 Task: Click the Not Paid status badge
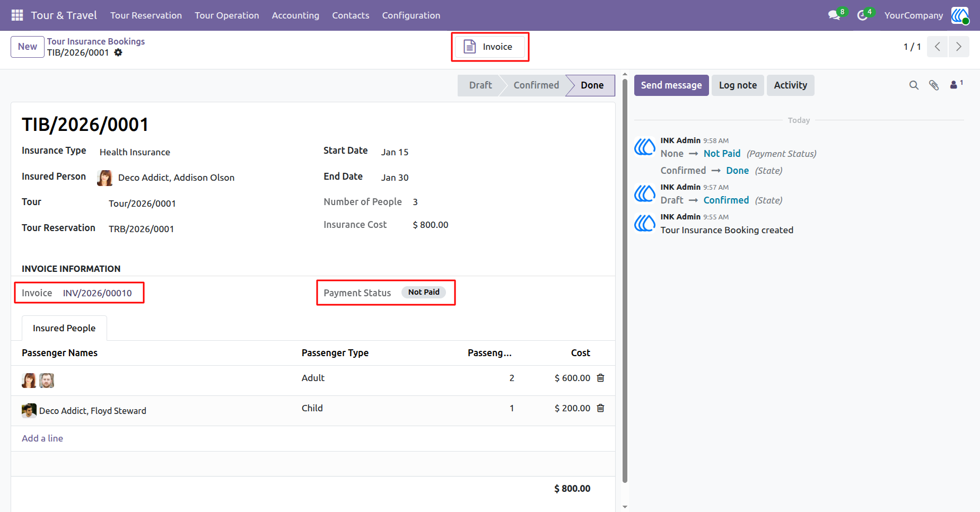[x=424, y=292]
